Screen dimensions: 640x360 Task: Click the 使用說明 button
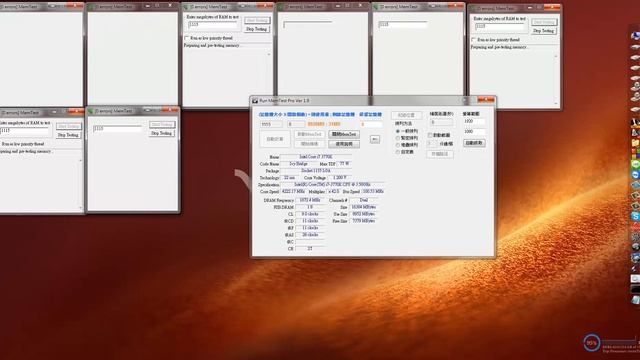coord(344,144)
